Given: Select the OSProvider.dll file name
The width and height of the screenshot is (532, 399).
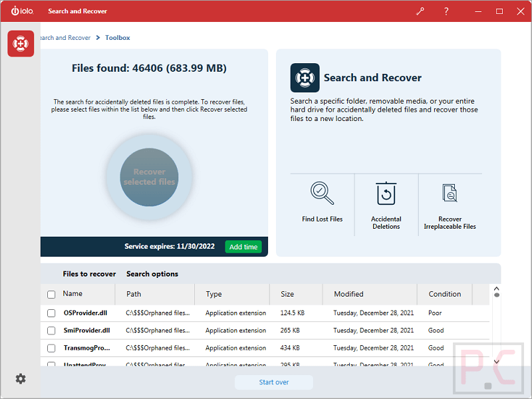Looking at the screenshot, I should (86, 313).
